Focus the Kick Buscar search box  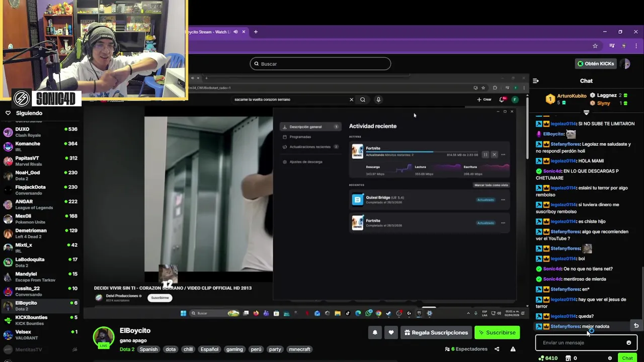(x=320, y=64)
